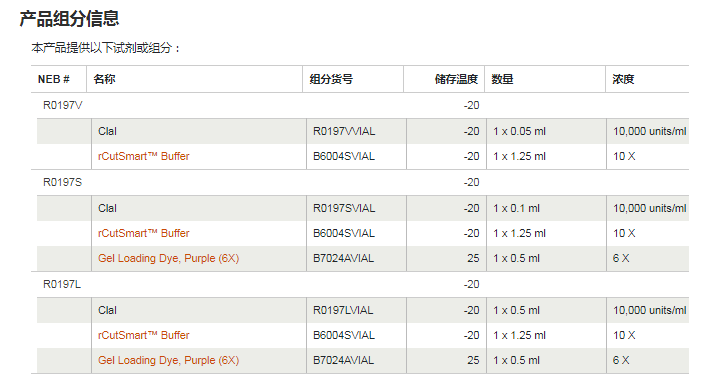
Task: Select the R0197V product row
Action: click(x=360, y=106)
